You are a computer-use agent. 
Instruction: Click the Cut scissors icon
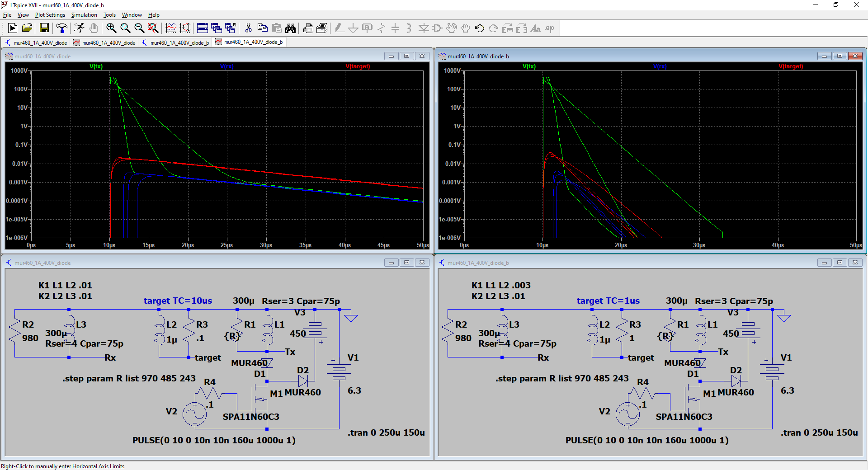pyautogui.click(x=248, y=28)
